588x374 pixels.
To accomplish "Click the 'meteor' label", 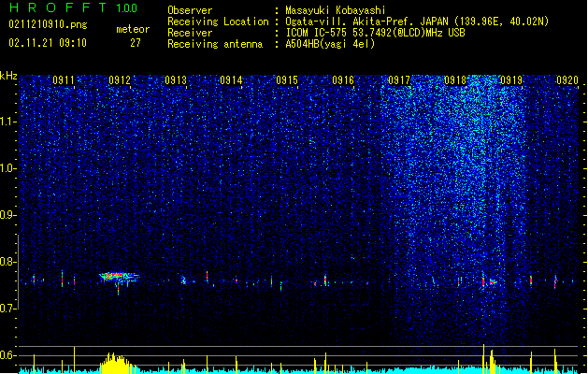I will click(x=133, y=29).
